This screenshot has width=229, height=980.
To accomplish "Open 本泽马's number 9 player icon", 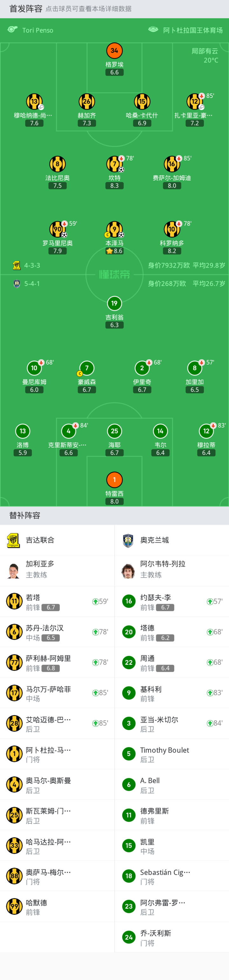I will tap(114, 229).
